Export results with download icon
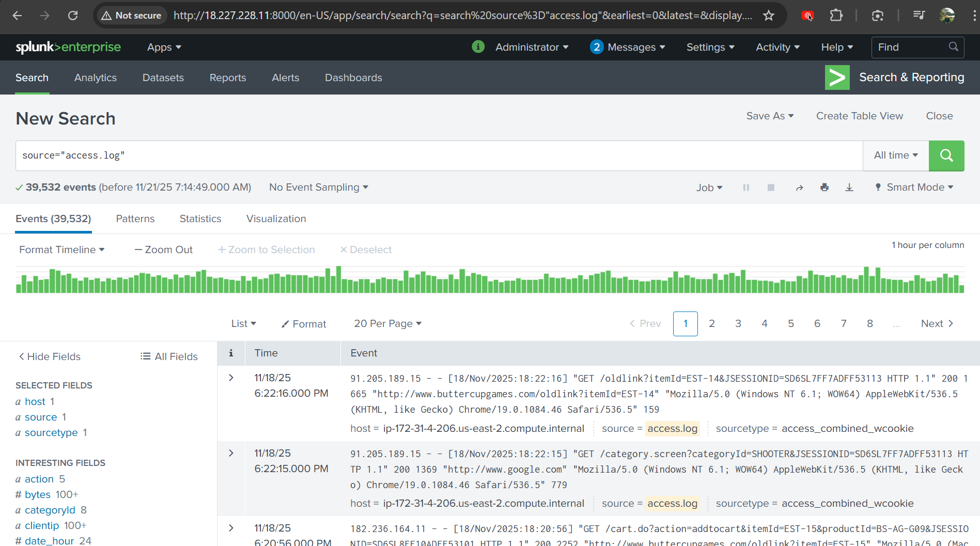The image size is (980, 546). pos(849,188)
